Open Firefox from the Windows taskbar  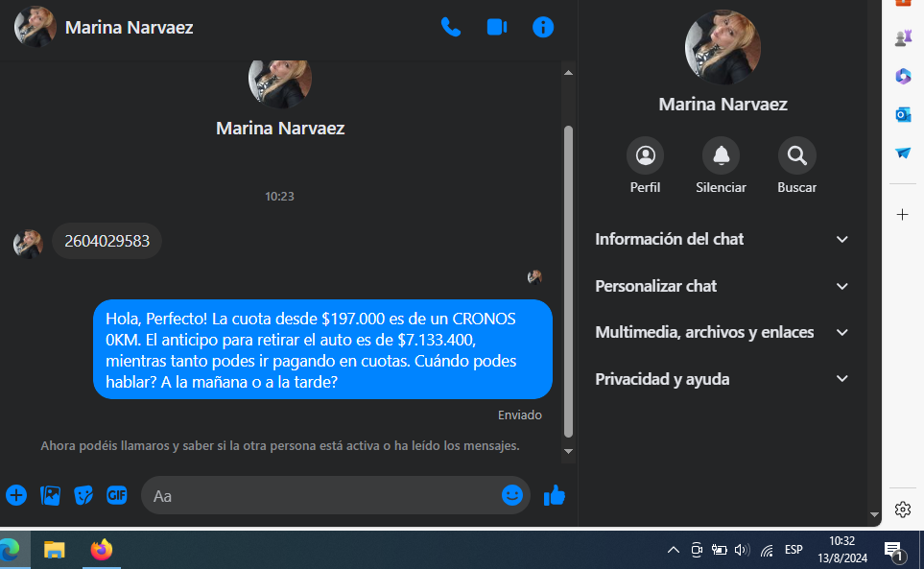[x=102, y=550]
